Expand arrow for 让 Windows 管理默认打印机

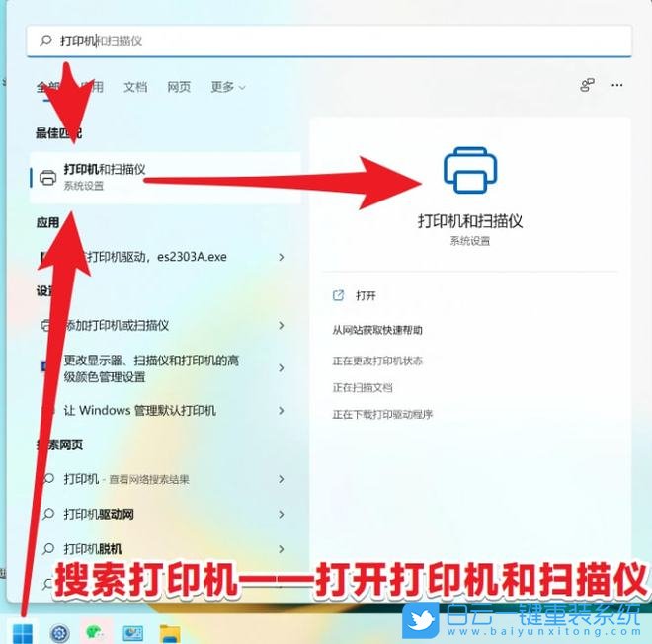[282, 411]
